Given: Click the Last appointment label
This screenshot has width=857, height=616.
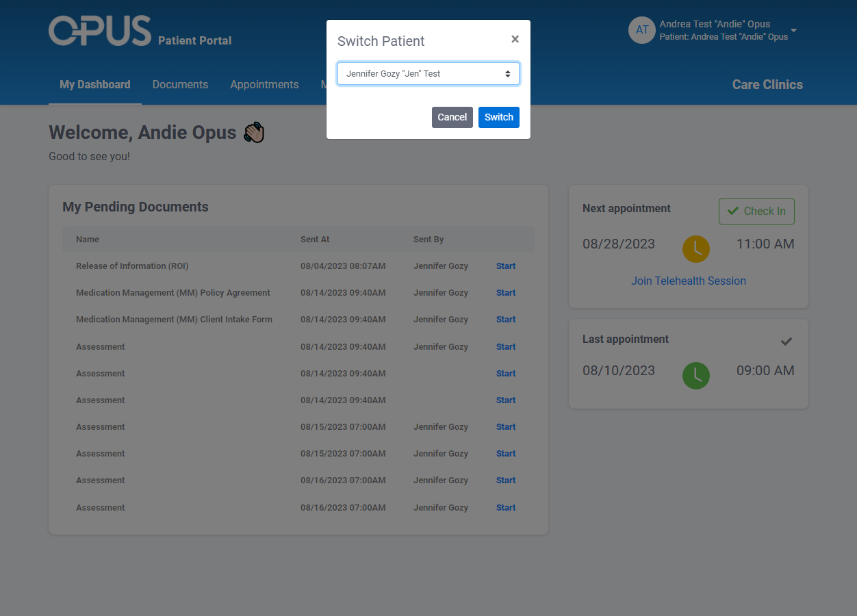Looking at the screenshot, I should (626, 339).
